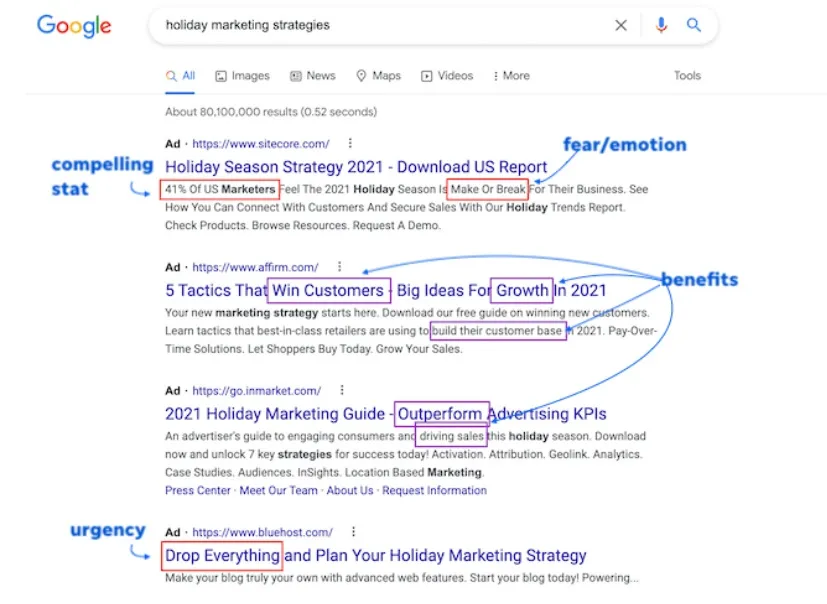The width and height of the screenshot is (827, 604).
Task: Open the three-dot menu beside the Sitecore ad
Action: tap(350, 142)
